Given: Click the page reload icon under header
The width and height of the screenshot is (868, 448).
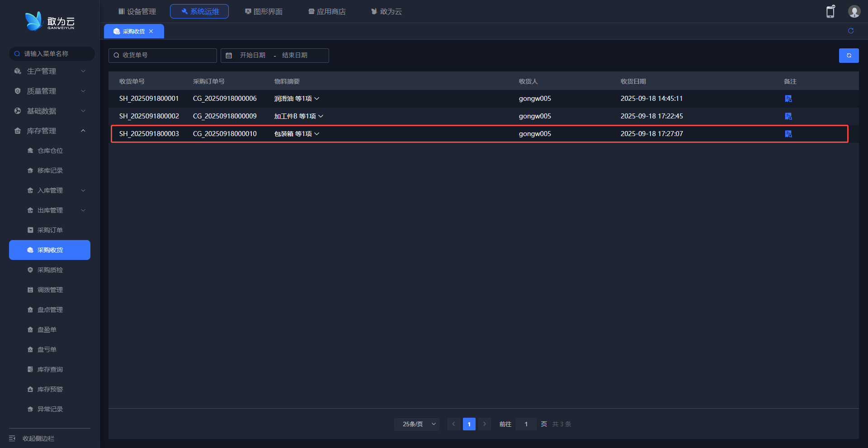Looking at the screenshot, I should 850,31.
